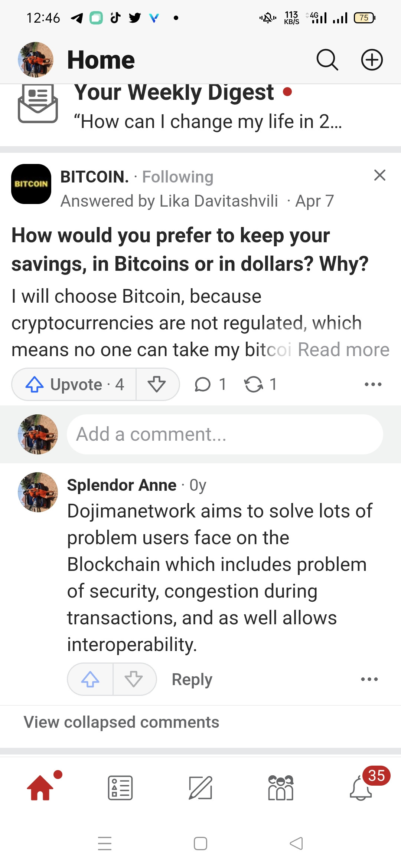401x868 pixels.
Task: Open the write answer pencil tab
Action: point(200,788)
